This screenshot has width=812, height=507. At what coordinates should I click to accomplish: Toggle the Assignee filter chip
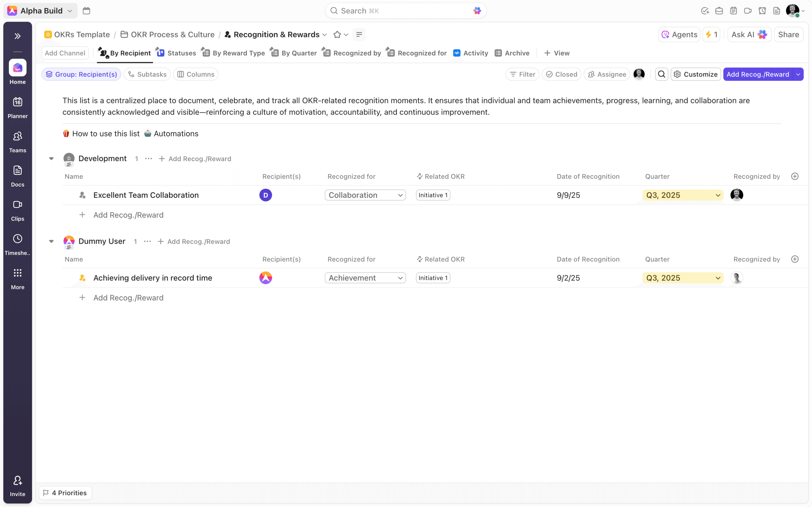coord(607,74)
